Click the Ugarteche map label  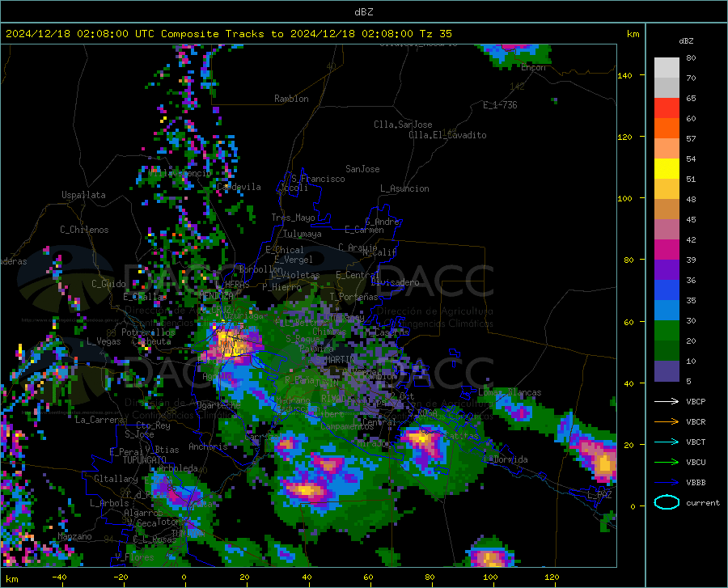[218, 404]
